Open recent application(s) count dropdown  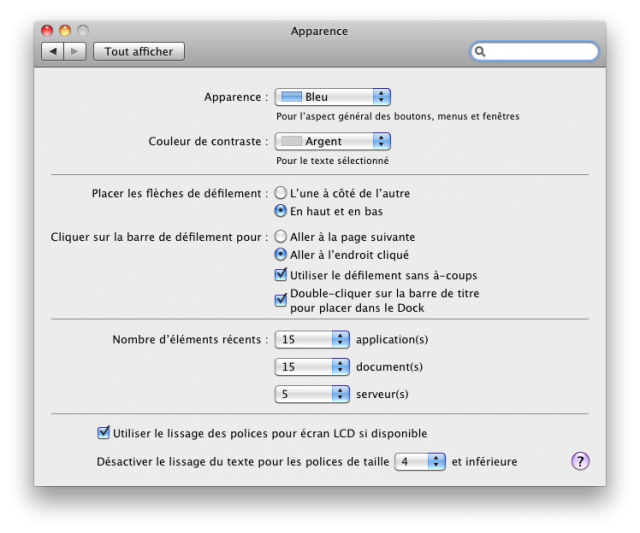coord(312,339)
